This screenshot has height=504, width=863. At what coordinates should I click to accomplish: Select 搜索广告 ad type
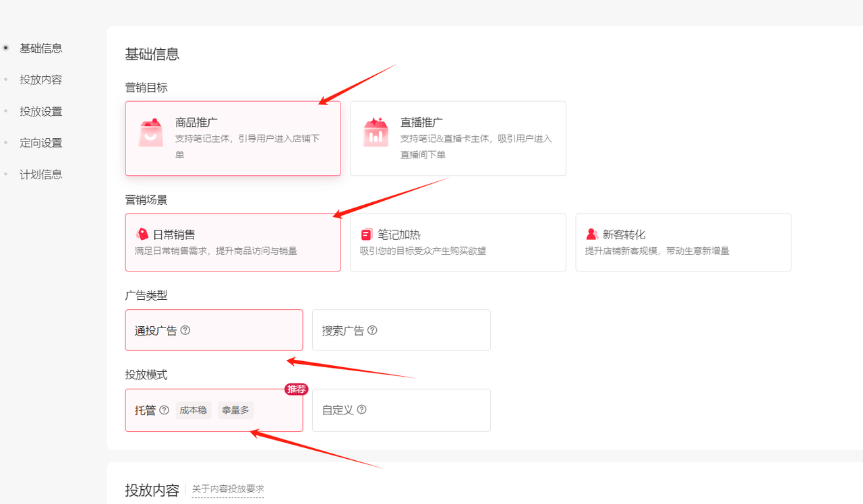400,330
